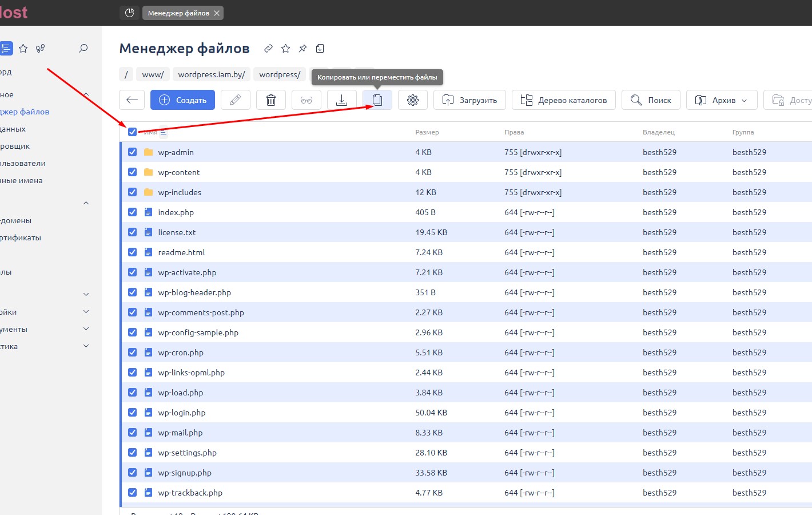Click the search magnifier in sidebar
Viewport: 812px width, 515px height.
(83, 49)
